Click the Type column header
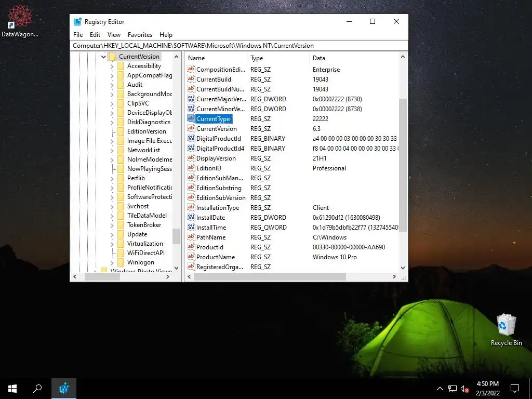Viewport: 532px width, 399px height. tap(278, 58)
